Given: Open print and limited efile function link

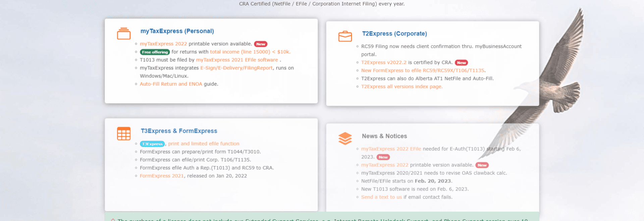Looking at the screenshot, I should coord(204,144).
